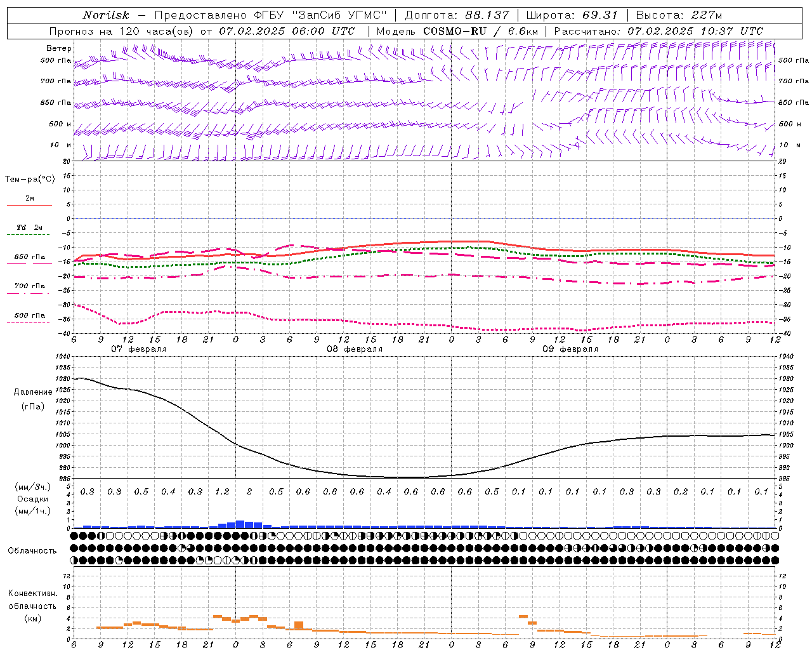The width and height of the screenshot is (812, 650).
Task: Click the "(км)" convective cloud unit label
Action: (x=33, y=618)
